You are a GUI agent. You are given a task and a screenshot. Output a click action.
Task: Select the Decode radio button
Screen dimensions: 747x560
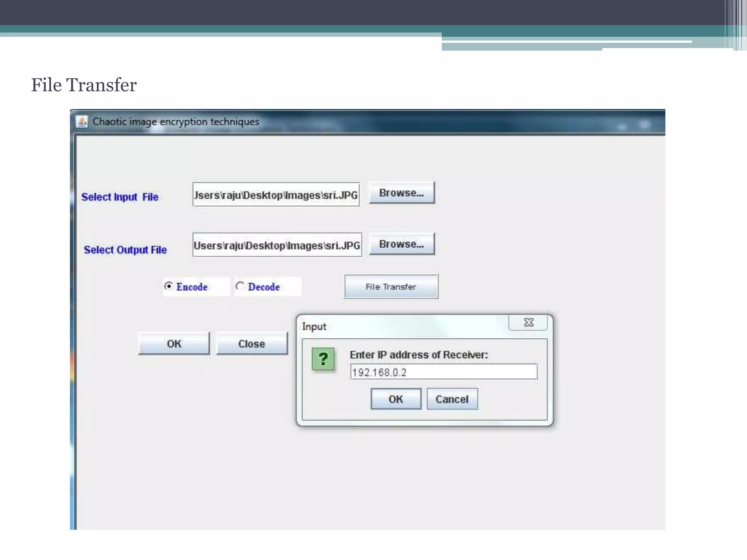[x=240, y=286]
